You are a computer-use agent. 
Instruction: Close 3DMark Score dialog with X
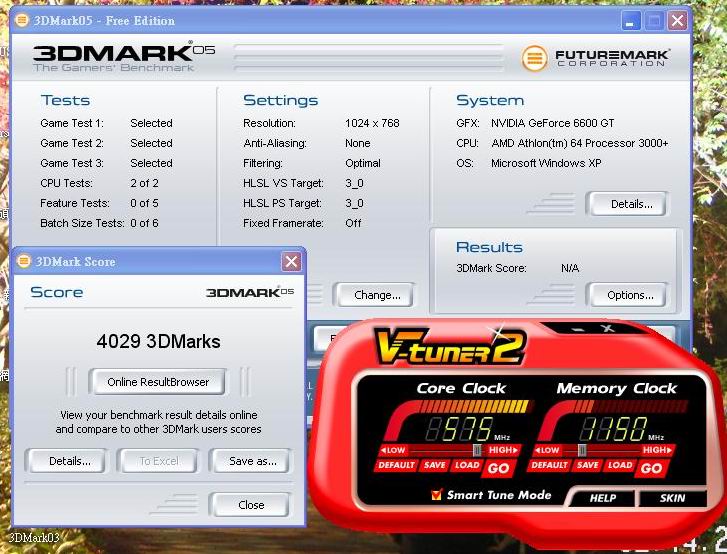(x=292, y=262)
